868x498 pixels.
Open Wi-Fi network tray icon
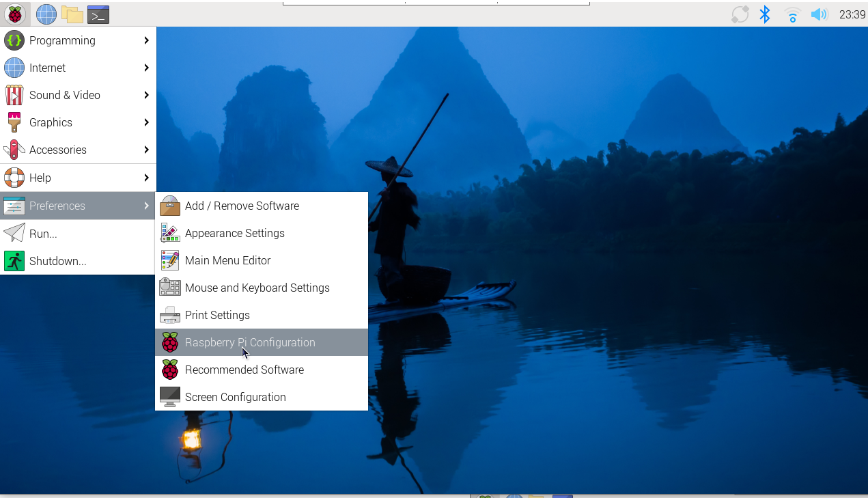(792, 14)
